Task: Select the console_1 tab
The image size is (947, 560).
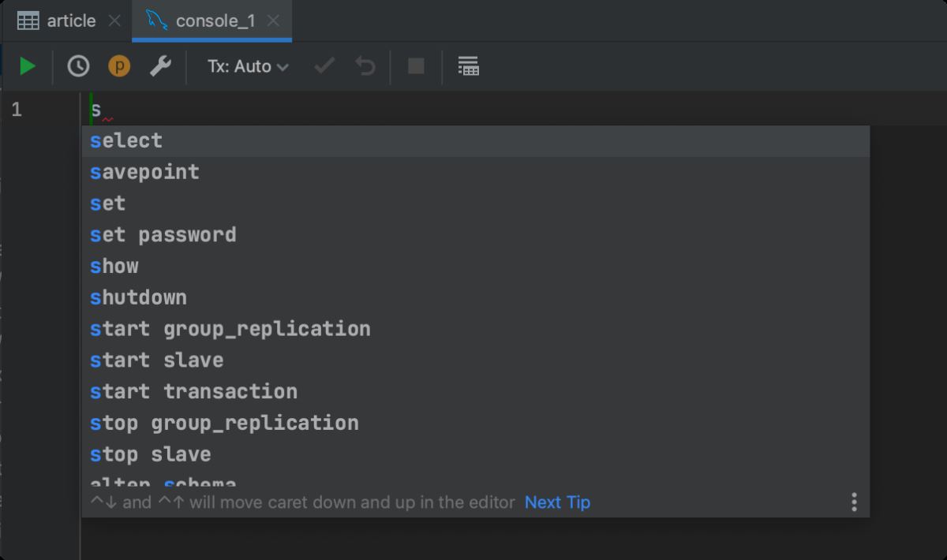Action: pos(215,21)
